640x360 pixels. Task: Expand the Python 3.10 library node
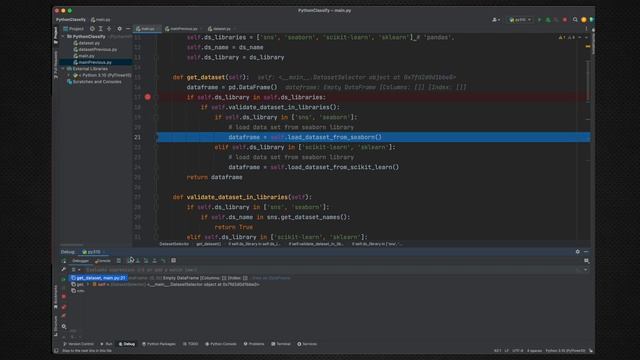pyautogui.click(x=69, y=75)
